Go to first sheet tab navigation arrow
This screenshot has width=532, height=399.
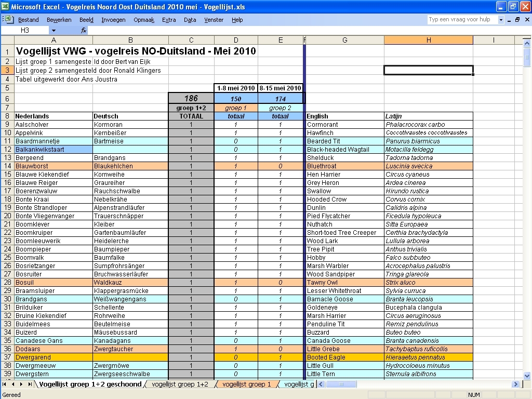coord(4,384)
